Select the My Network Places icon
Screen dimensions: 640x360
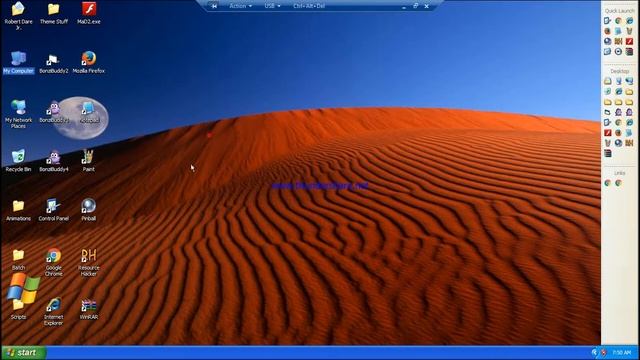[18, 114]
